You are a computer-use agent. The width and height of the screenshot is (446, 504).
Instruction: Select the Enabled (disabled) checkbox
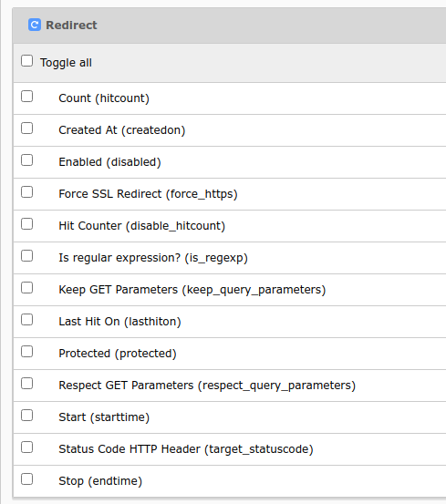(x=26, y=159)
